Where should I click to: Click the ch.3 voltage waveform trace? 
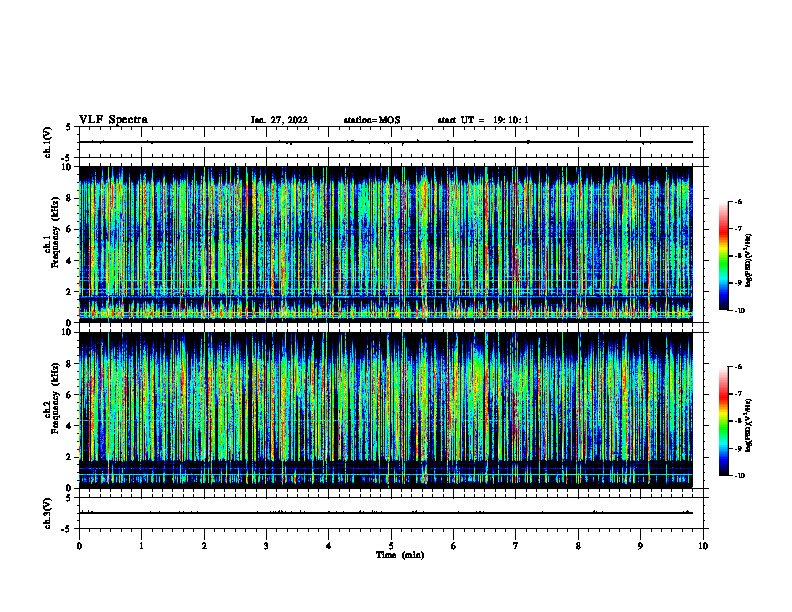(x=385, y=513)
